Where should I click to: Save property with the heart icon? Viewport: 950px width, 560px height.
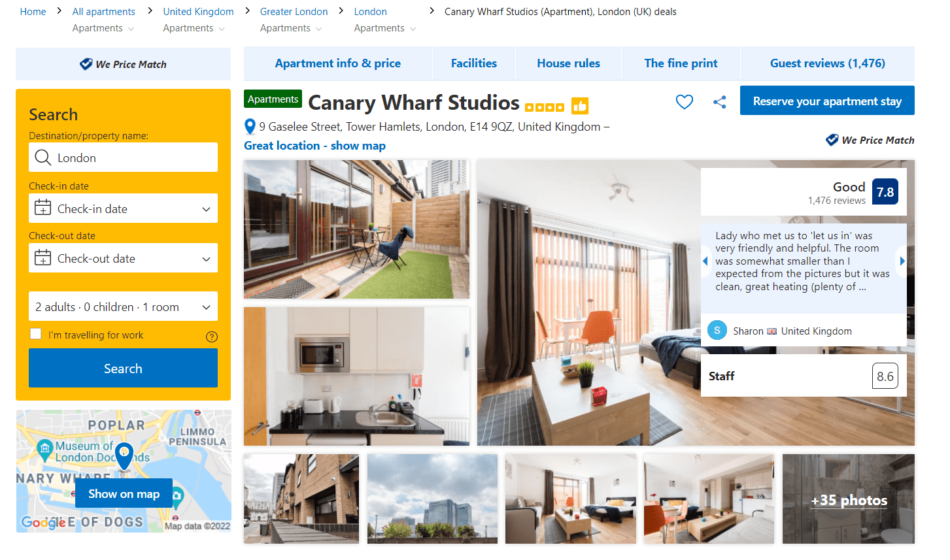click(684, 102)
